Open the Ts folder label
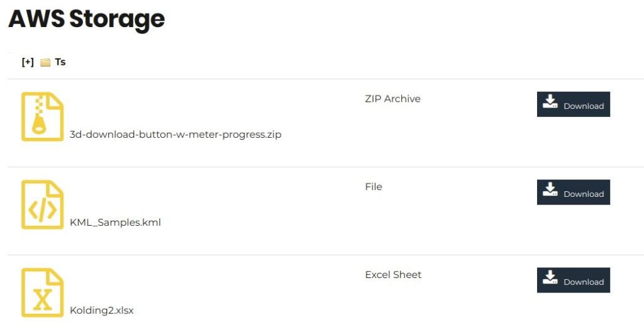 pos(60,62)
